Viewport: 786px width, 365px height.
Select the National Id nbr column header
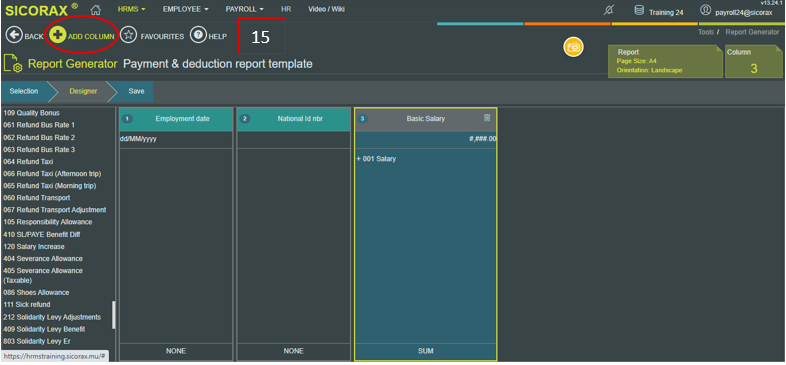click(294, 119)
